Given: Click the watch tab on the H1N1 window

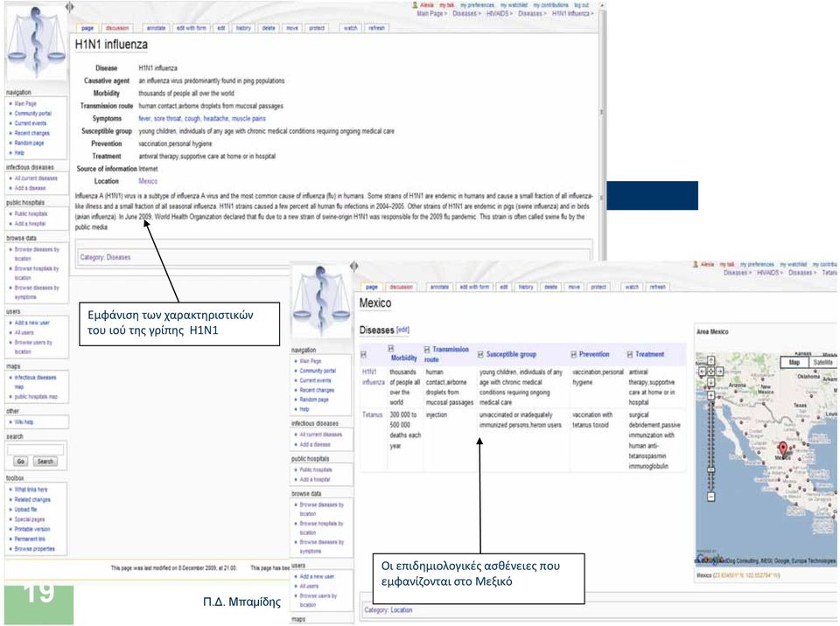Looking at the screenshot, I should click(350, 28).
